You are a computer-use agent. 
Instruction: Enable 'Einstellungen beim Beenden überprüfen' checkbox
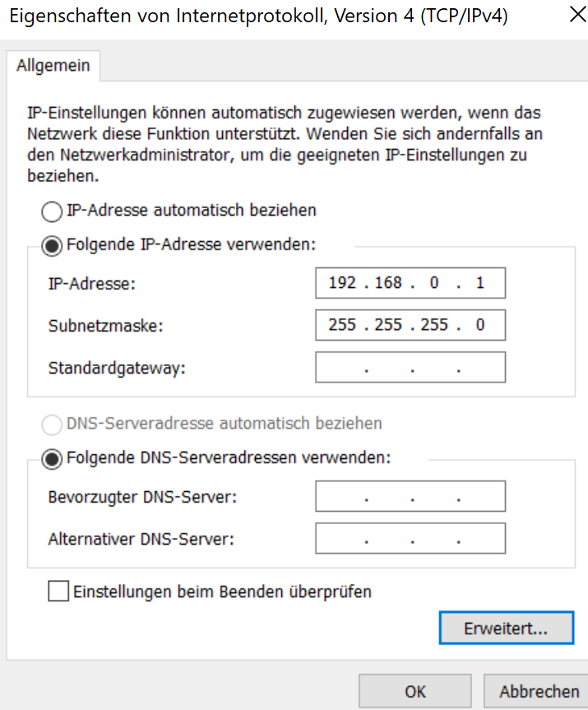(x=58, y=592)
